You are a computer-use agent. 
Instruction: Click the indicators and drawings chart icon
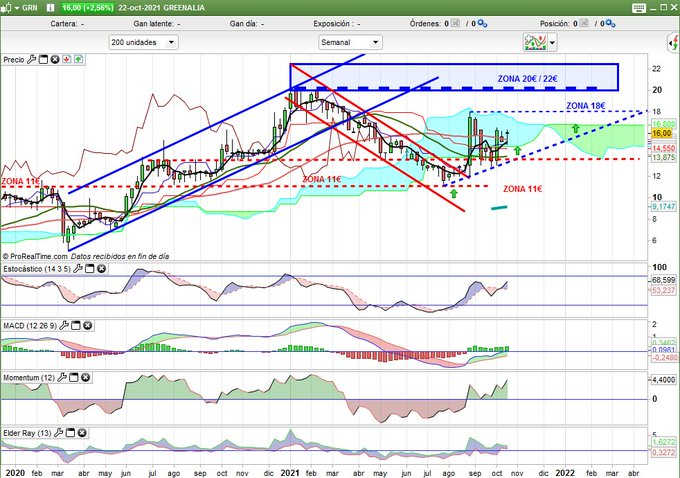tap(535, 43)
